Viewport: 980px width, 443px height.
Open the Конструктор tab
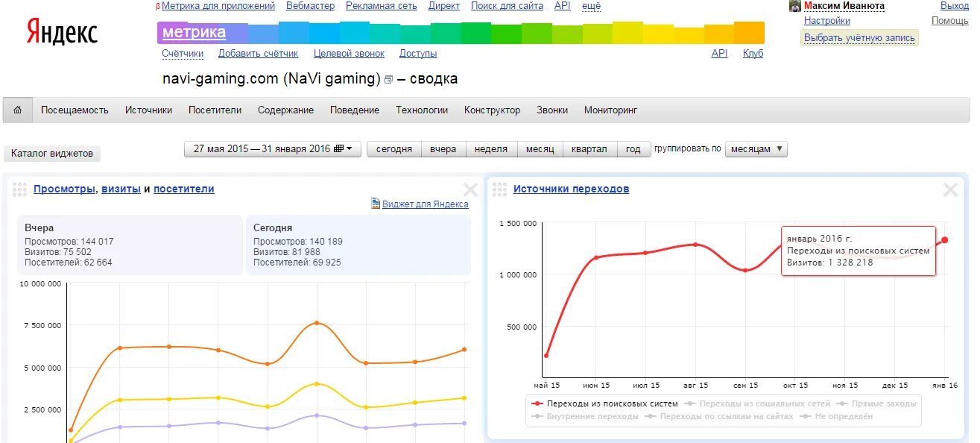pyautogui.click(x=492, y=110)
